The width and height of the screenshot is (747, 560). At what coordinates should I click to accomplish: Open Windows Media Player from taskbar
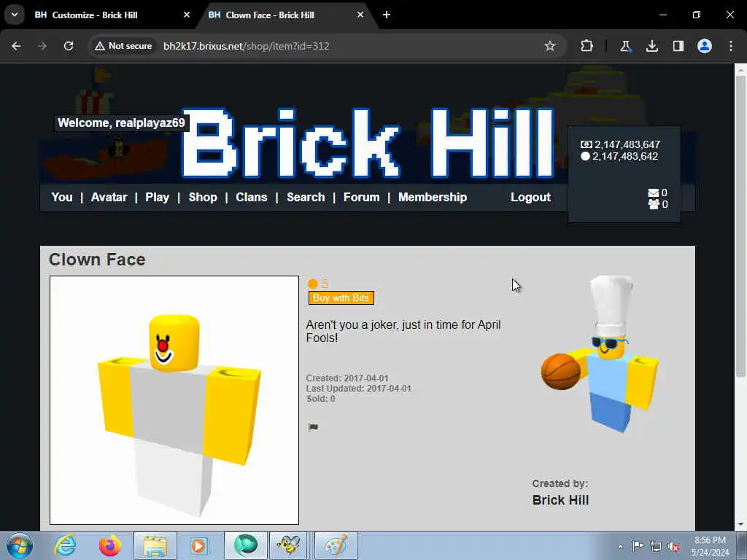click(x=200, y=545)
